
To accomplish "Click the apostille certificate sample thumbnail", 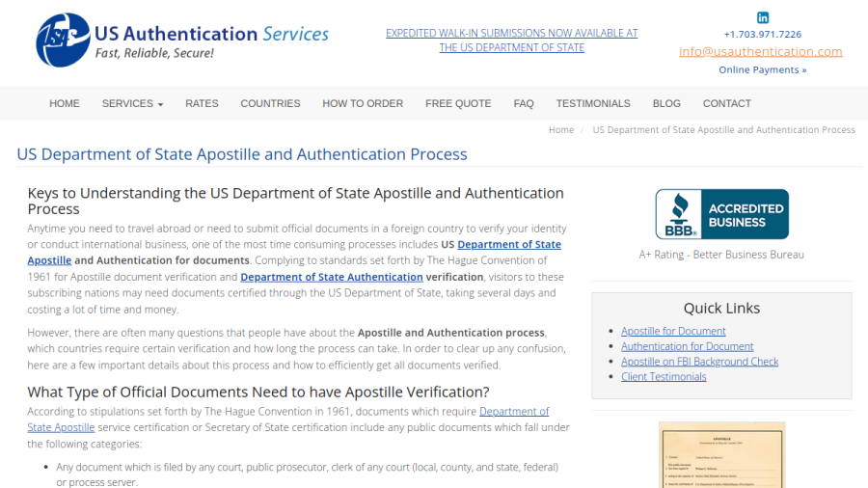I will (721, 455).
